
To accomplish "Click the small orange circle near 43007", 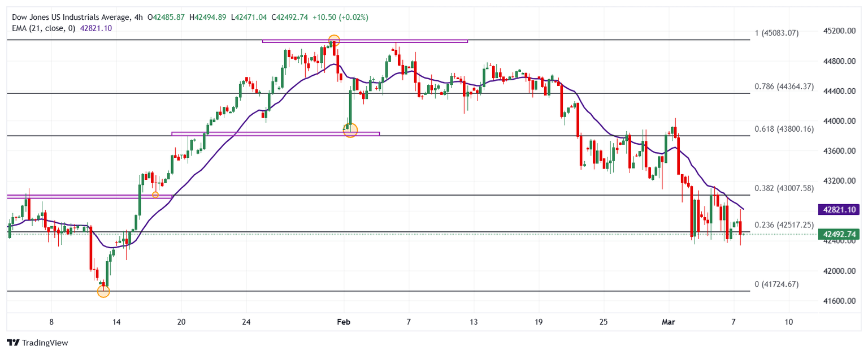I will 155,195.
